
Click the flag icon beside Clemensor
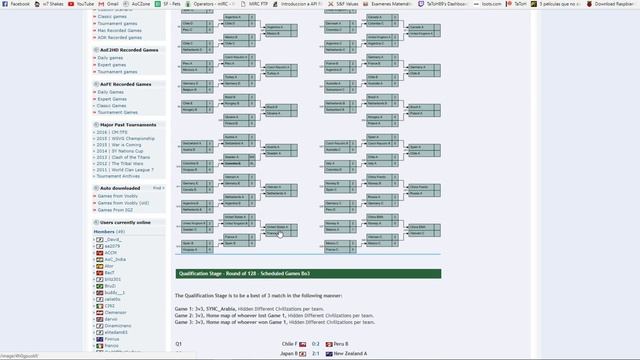[100, 313]
